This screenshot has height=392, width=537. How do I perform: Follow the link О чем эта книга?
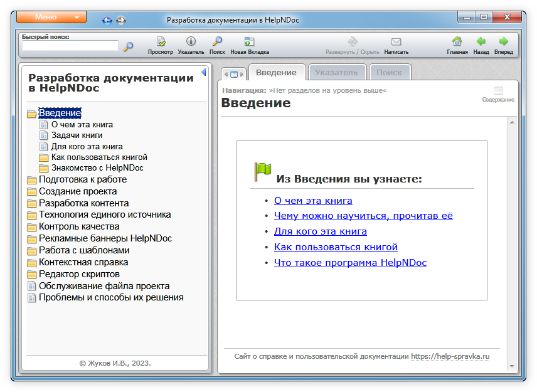pyautogui.click(x=313, y=201)
